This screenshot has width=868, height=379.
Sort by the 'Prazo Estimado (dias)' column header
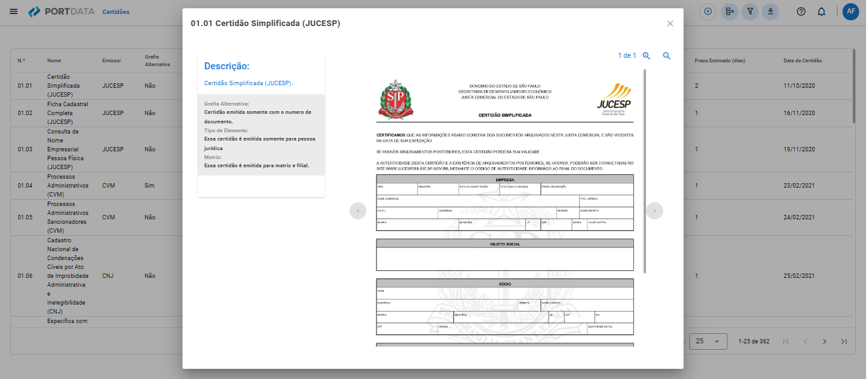(720, 61)
